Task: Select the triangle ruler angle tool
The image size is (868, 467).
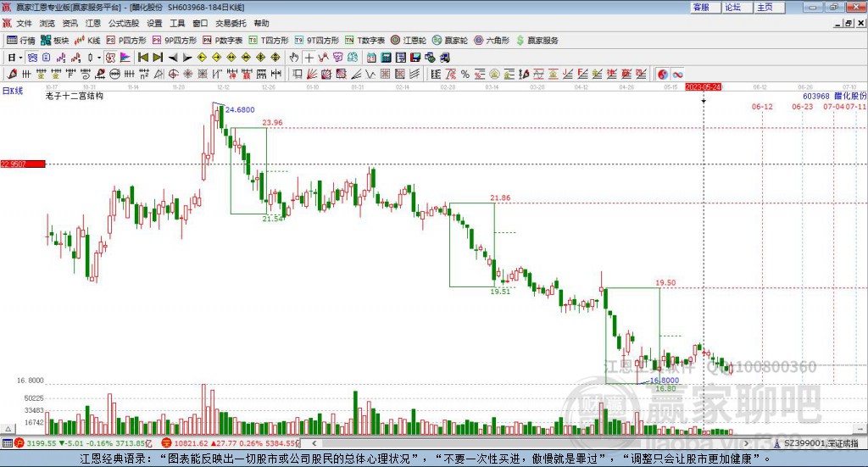Action: click(159, 74)
